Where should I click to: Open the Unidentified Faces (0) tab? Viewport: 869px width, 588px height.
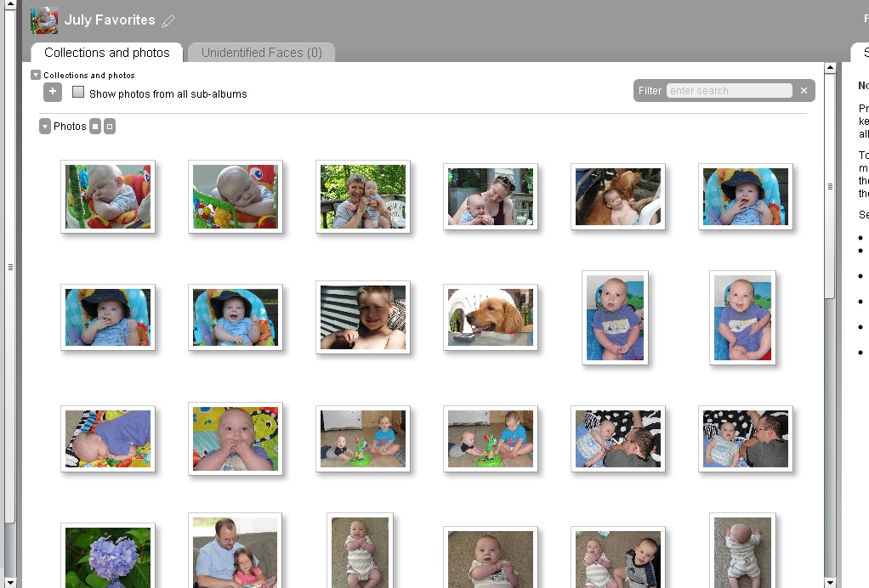[x=262, y=53]
